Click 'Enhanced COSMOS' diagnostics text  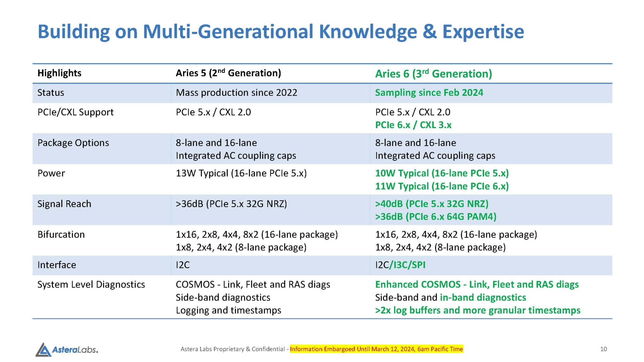pos(418,284)
